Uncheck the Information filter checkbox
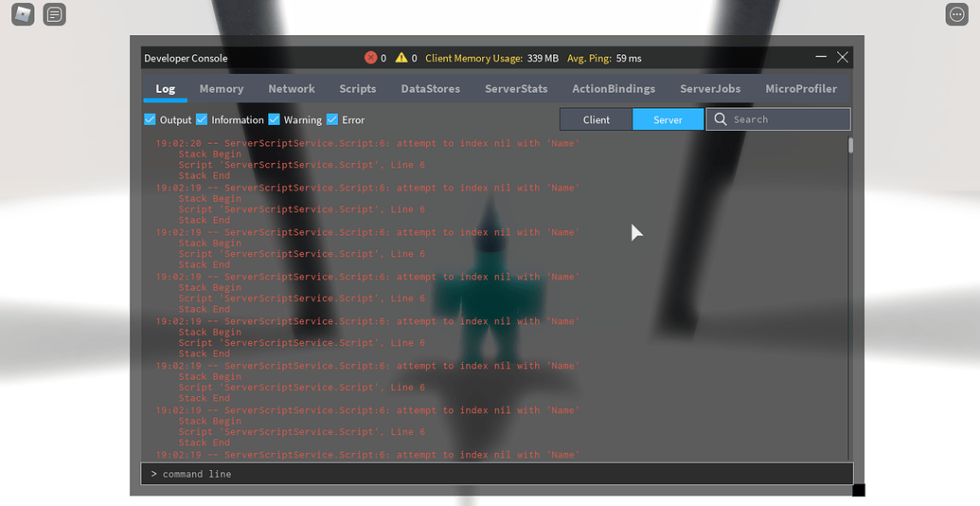The image size is (980, 506). 202,119
